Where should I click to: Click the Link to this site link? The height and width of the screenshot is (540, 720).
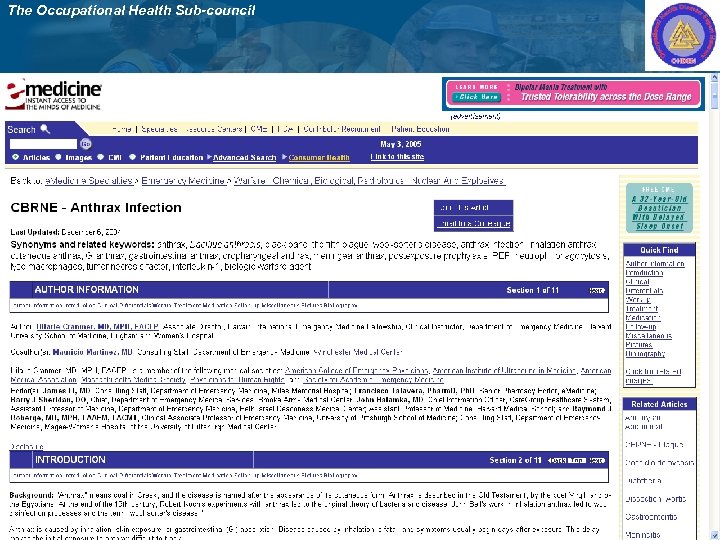click(x=397, y=157)
